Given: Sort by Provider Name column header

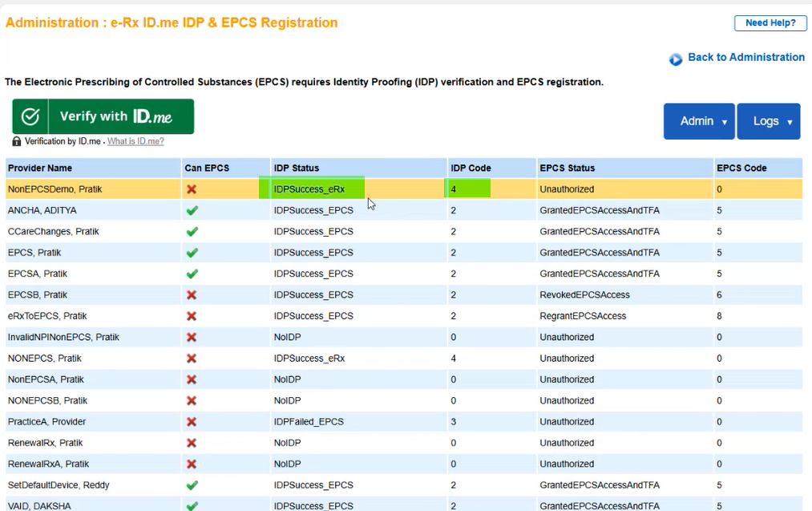Looking at the screenshot, I should [40, 168].
